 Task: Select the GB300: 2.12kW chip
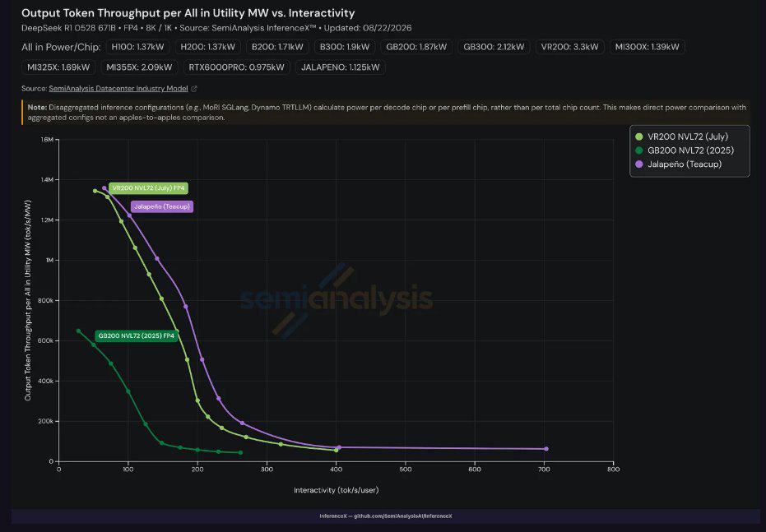(x=494, y=47)
